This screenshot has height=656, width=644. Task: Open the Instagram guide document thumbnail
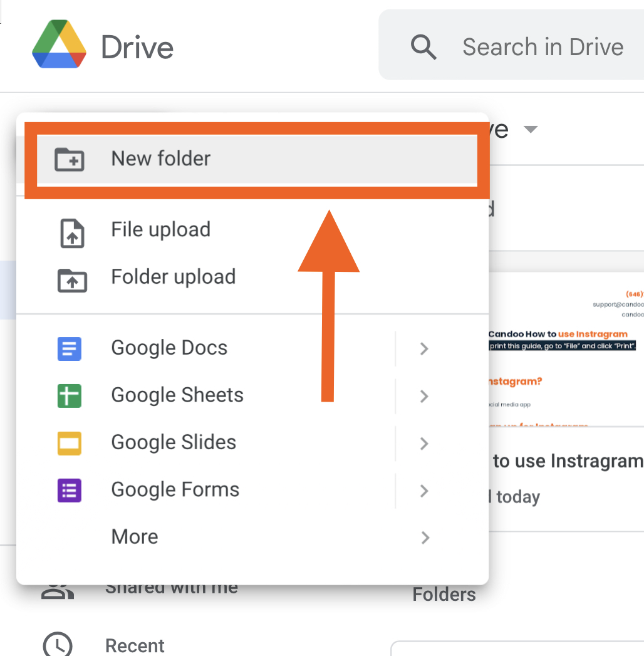coord(566,350)
